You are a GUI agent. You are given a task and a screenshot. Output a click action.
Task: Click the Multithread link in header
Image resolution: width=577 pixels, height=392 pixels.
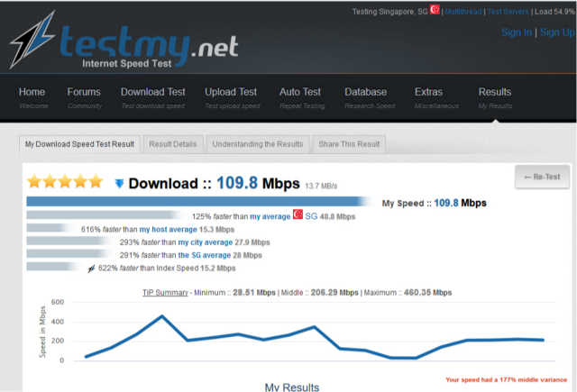[463, 12]
